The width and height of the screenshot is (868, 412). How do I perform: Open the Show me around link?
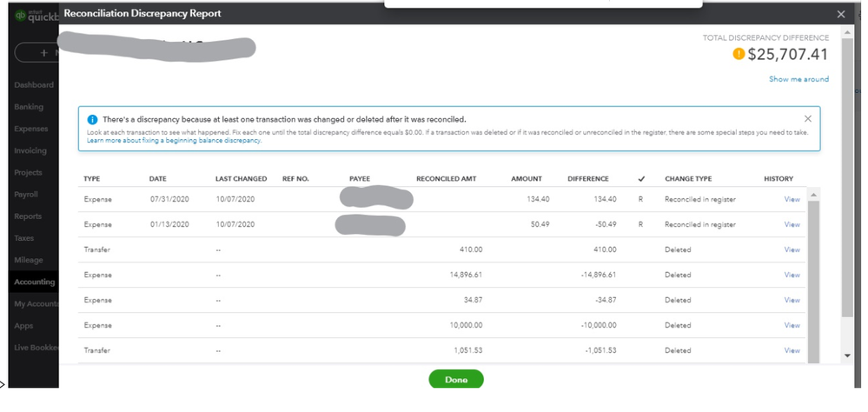[x=798, y=79]
